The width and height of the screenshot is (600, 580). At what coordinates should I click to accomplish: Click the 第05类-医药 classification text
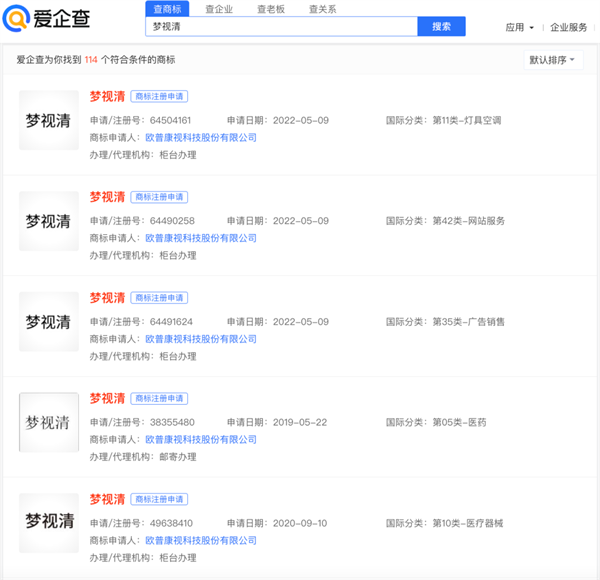pyautogui.click(x=459, y=422)
